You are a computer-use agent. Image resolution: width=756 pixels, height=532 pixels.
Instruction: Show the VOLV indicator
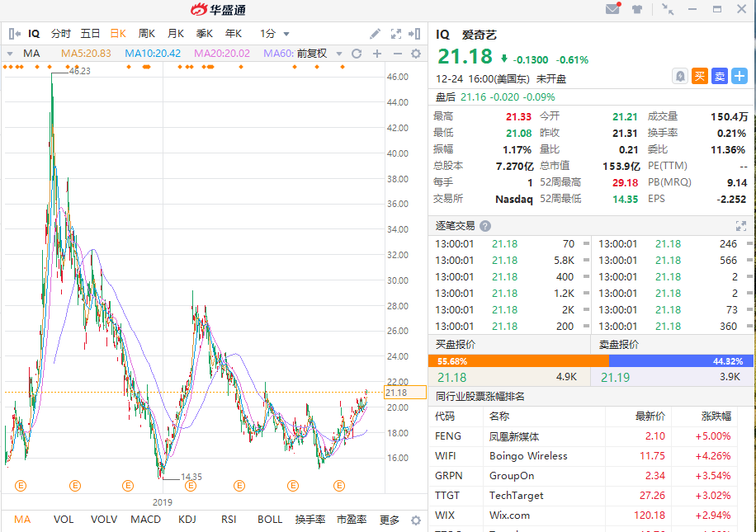pos(104,520)
